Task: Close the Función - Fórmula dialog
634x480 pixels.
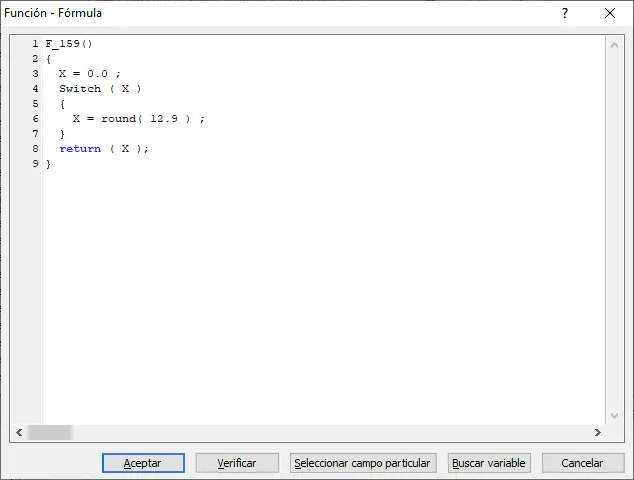Action: [610, 13]
